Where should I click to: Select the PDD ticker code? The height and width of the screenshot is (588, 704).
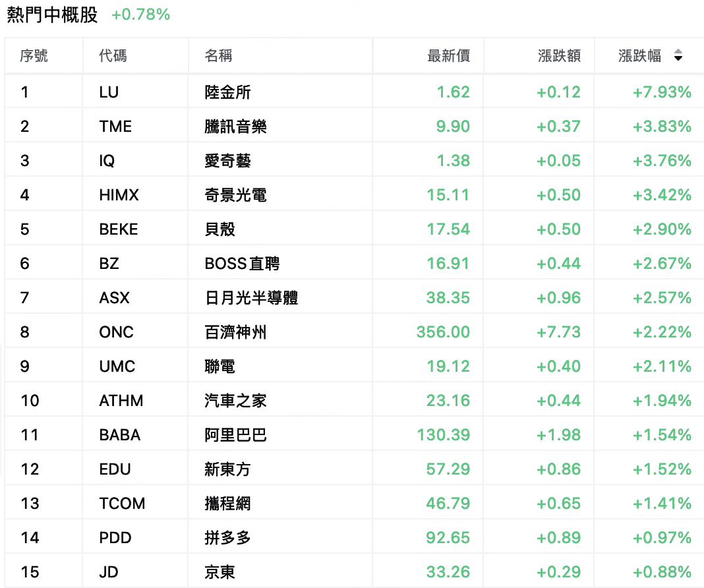115,538
